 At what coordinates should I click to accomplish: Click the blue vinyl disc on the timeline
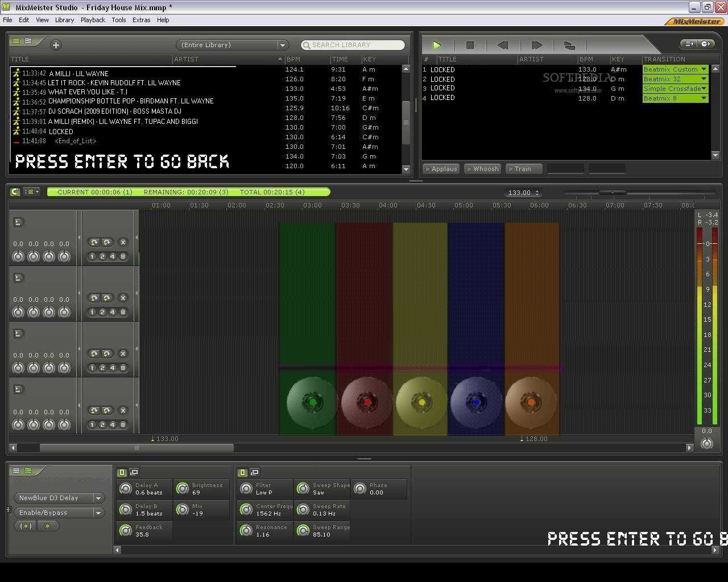(x=477, y=402)
